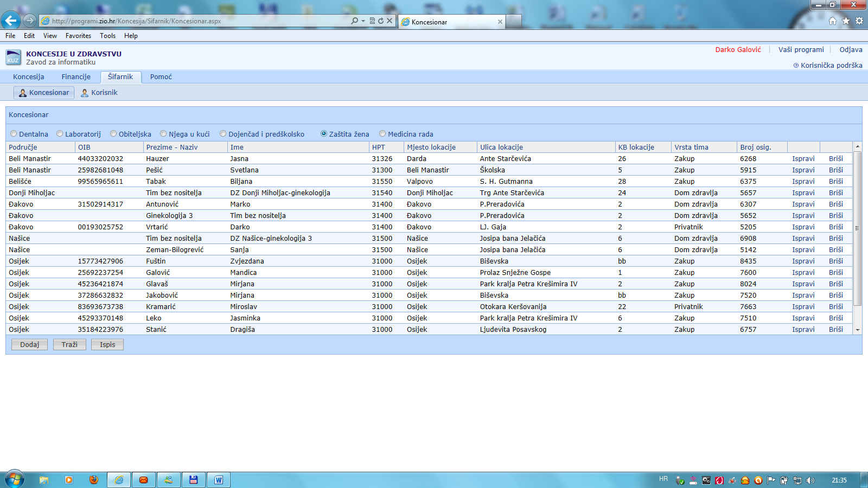The image size is (868, 488).
Task: Click Darko Galović user name
Action: click(x=738, y=50)
